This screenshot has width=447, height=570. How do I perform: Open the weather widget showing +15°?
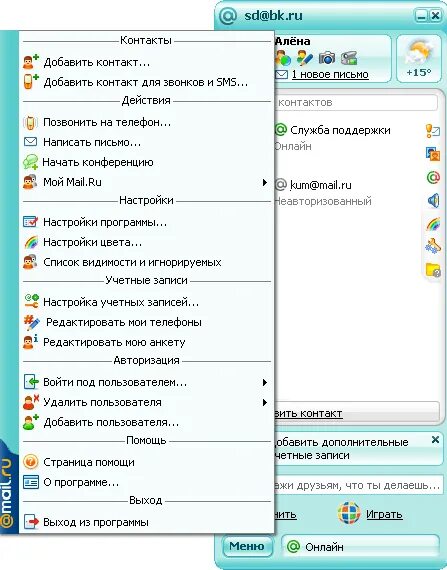(x=419, y=59)
